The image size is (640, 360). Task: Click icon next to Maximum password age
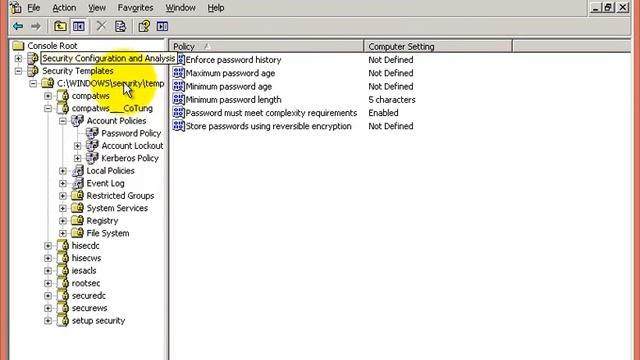coord(179,73)
